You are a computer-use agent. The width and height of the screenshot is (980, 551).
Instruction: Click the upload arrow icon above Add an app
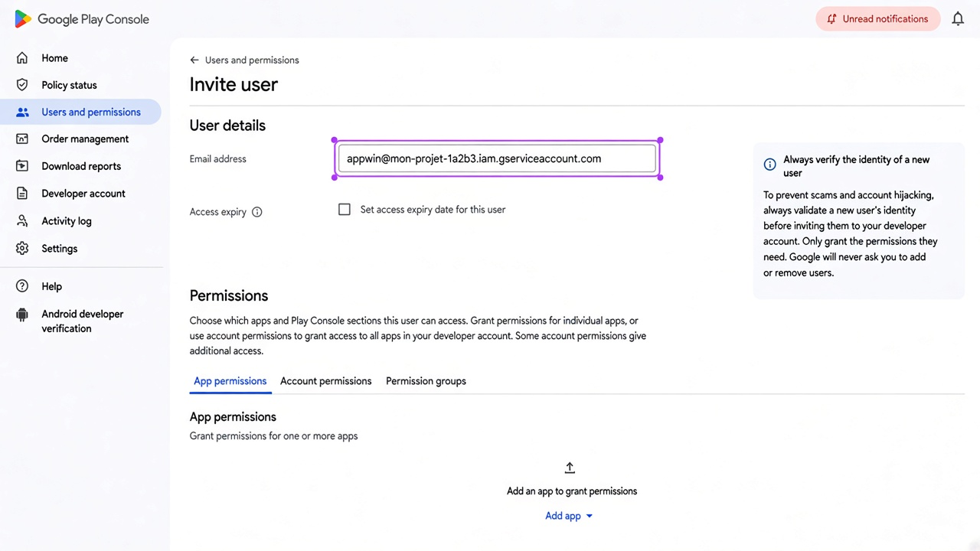click(570, 468)
